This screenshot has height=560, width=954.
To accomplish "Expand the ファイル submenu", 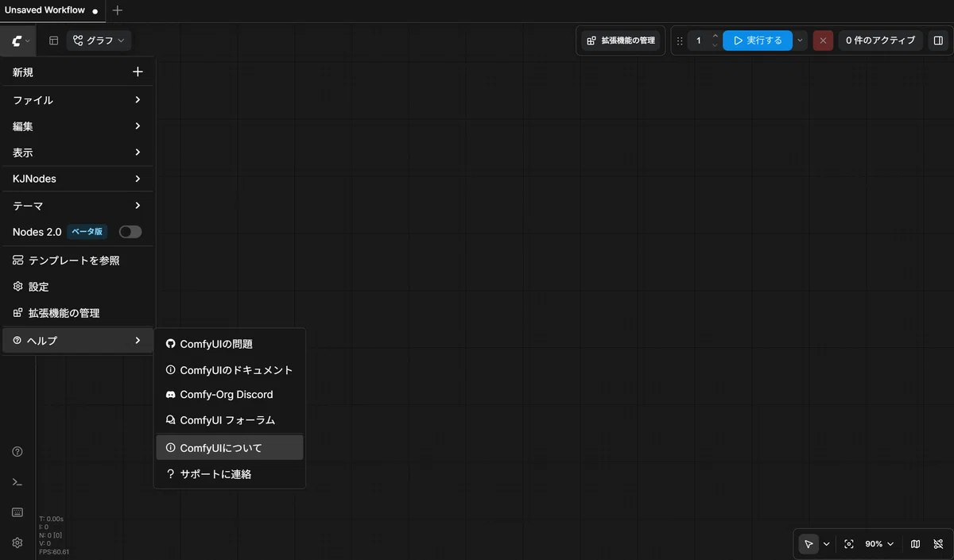I will click(78, 100).
